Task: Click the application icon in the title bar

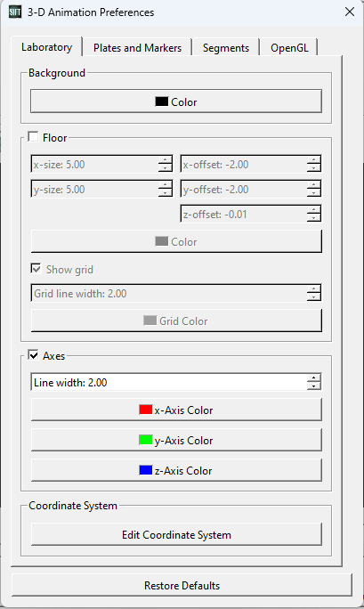Action: (x=15, y=12)
